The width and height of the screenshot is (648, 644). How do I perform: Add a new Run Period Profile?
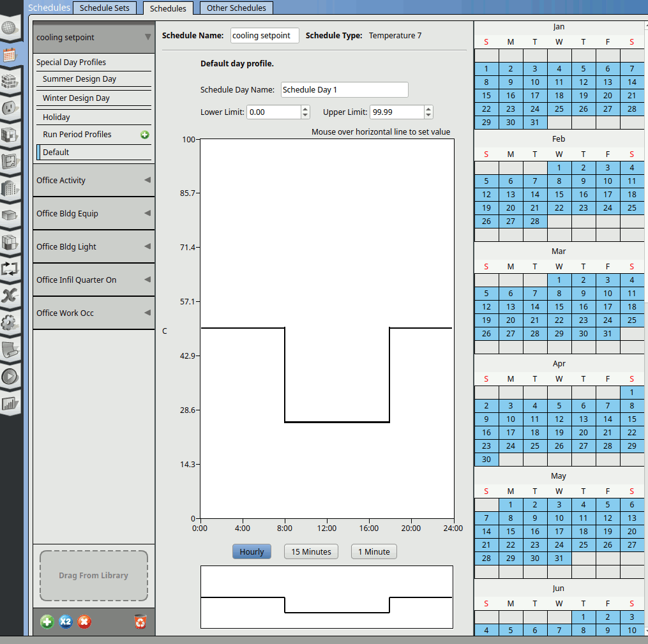[x=145, y=135]
